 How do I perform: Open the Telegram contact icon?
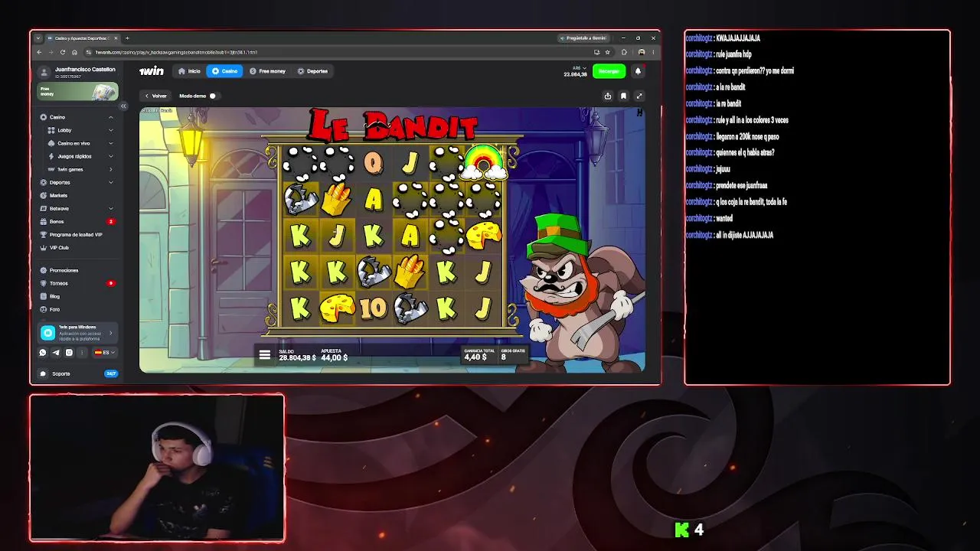click(x=56, y=353)
